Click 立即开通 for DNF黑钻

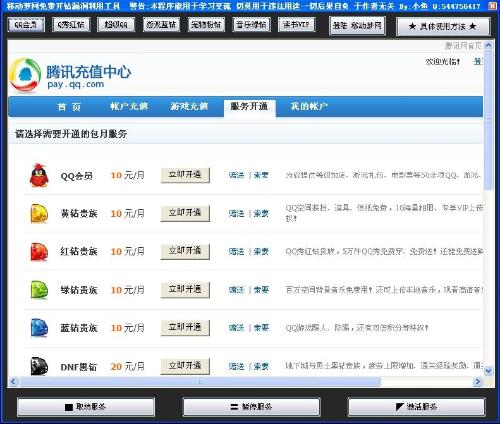185,366
